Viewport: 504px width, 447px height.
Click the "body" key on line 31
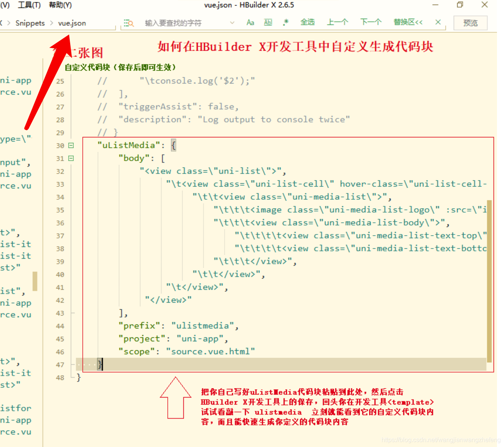click(x=134, y=158)
